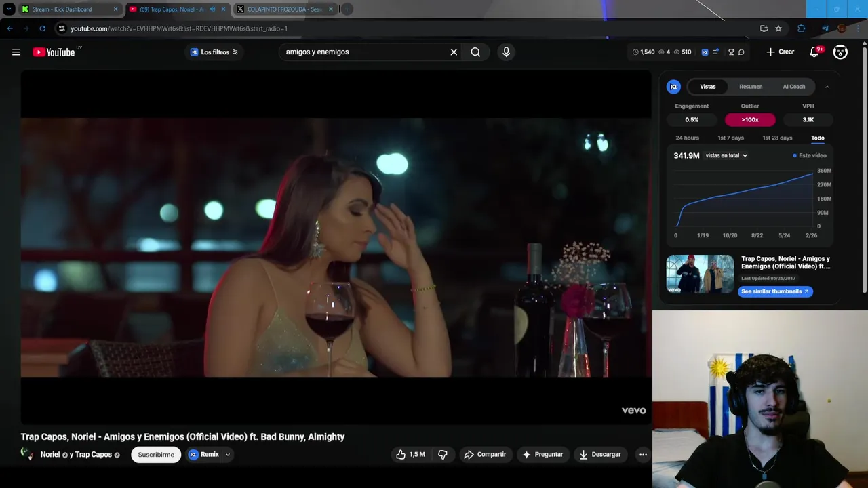Click the video player to pause
Image resolution: width=868 pixels, height=488 pixels.
pyautogui.click(x=336, y=247)
